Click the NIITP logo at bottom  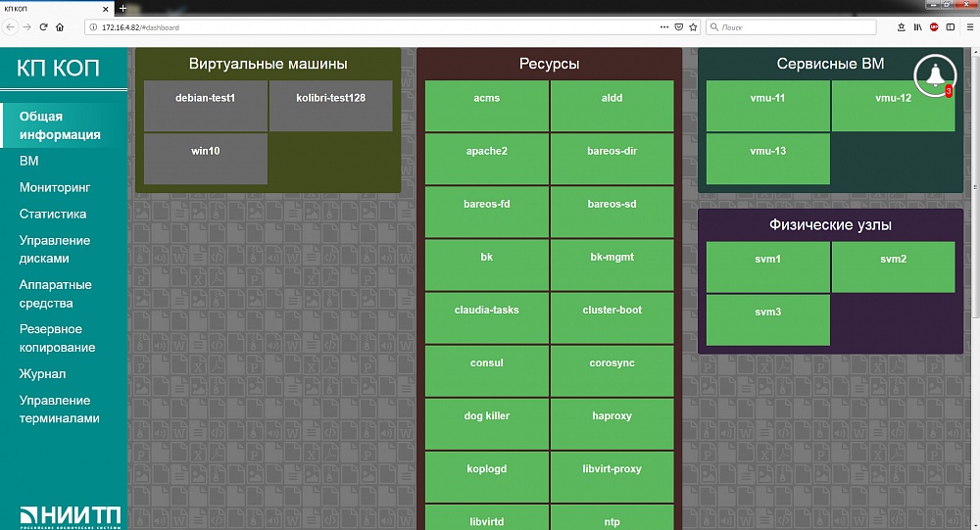click(70, 516)
